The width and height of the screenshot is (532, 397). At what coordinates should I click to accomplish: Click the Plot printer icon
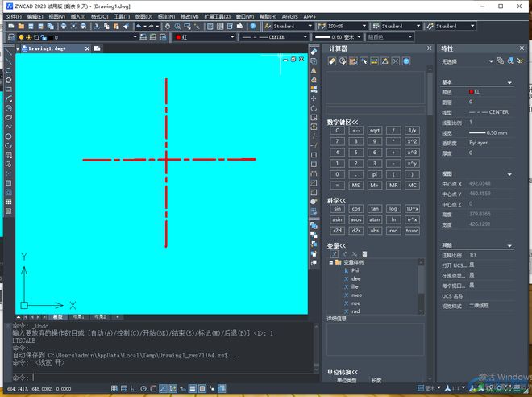pyautogui.click(x=64, y=26)
